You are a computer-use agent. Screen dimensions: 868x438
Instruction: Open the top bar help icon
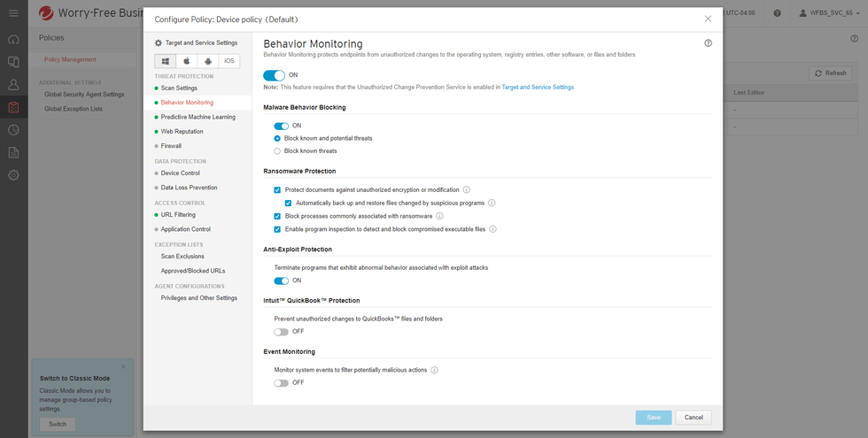pyautogui.click(x=778, y=13)
